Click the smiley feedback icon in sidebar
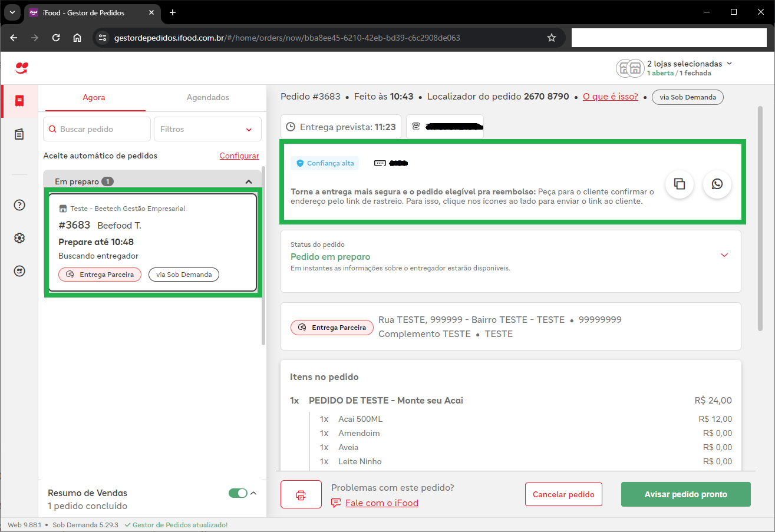 (x=19, y=271)
